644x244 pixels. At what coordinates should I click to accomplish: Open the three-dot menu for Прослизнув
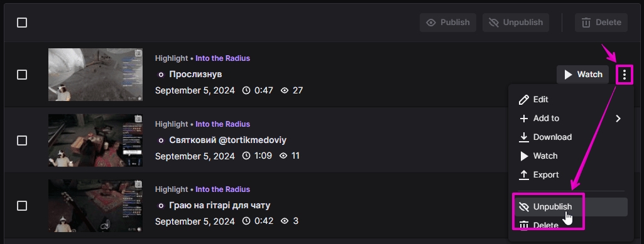click(x=625, y=75)
